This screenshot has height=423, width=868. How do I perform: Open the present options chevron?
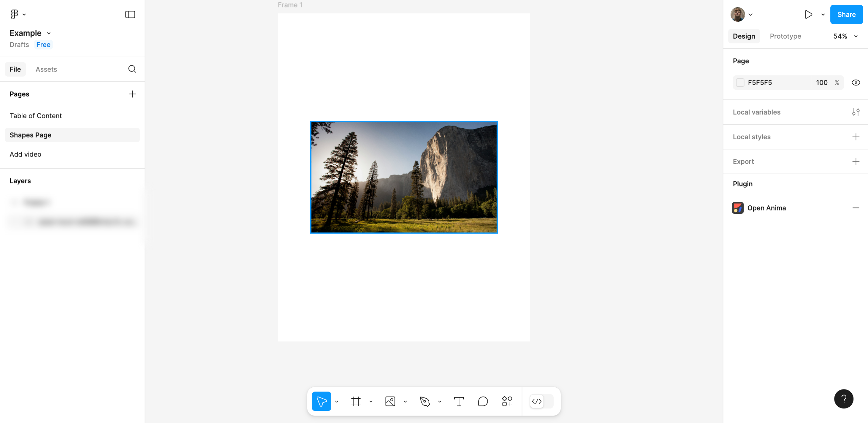(x=823, y=15)
